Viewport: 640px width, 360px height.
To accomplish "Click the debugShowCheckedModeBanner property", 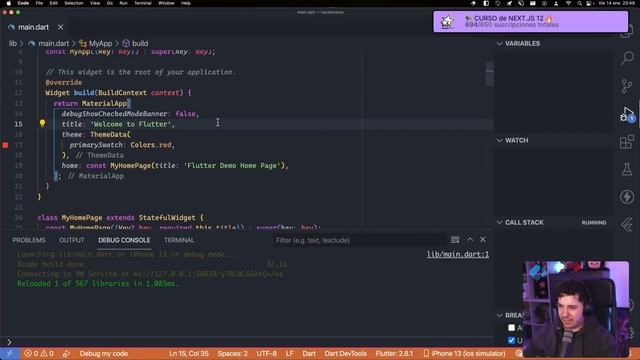I will [x=114, y=114].
